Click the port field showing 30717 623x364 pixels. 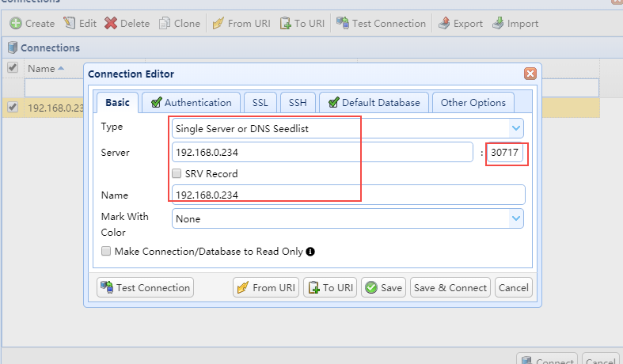(504, 152)
